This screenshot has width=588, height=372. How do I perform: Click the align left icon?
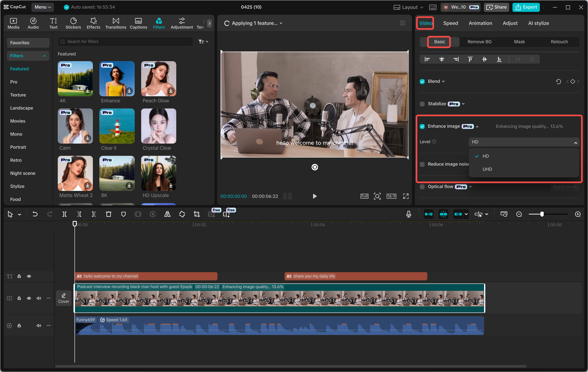(427, 59)
